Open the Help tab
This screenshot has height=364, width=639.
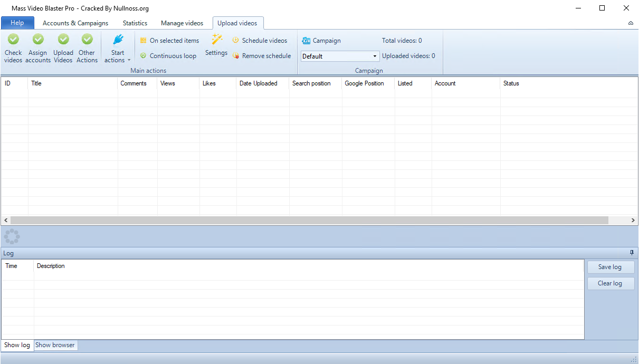pyautogui.click(x=17, y=23)
